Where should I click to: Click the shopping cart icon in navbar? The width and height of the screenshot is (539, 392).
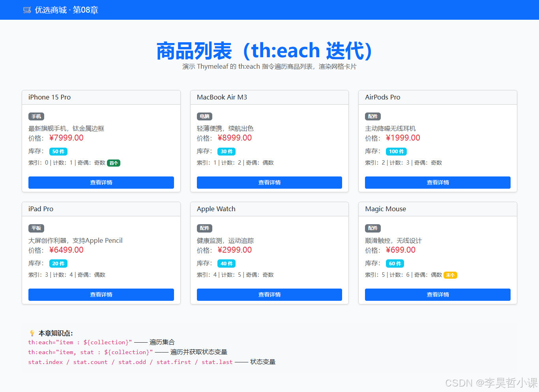(x=27, y=10)
